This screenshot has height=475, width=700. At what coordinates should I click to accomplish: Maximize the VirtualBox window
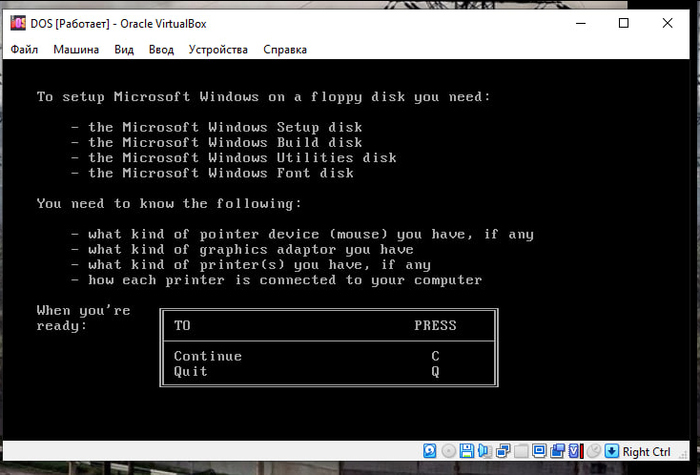[623, 24]
